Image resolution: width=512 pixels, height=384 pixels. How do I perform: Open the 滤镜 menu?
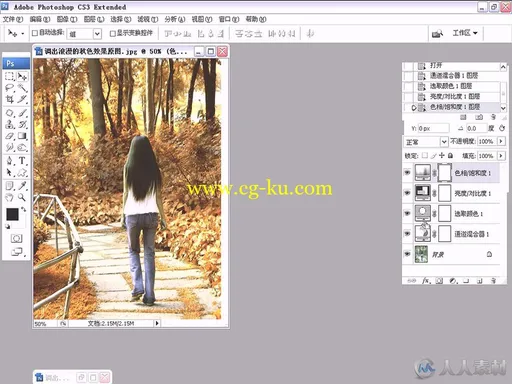pyautogui.click(x=148, y=19)
